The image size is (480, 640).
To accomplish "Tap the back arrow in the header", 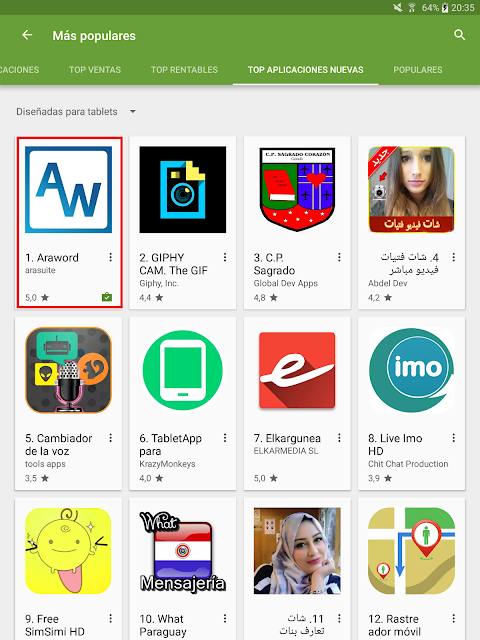I will 27,35.
